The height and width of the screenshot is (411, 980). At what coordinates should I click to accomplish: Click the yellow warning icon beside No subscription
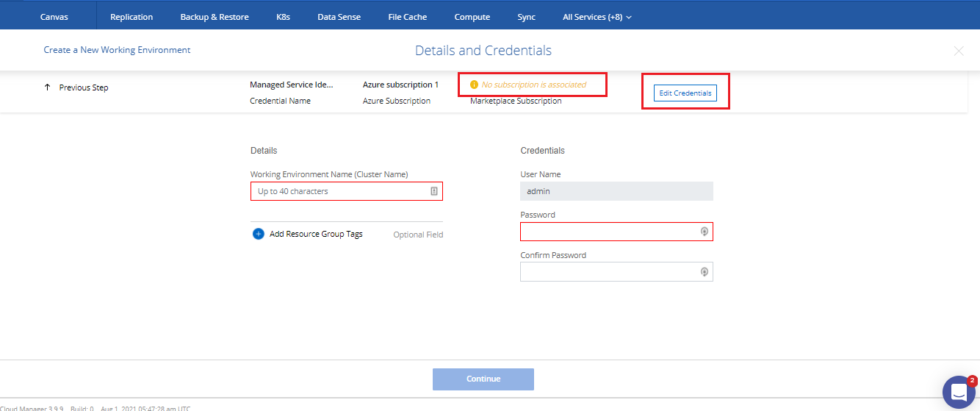click(474, 85)
